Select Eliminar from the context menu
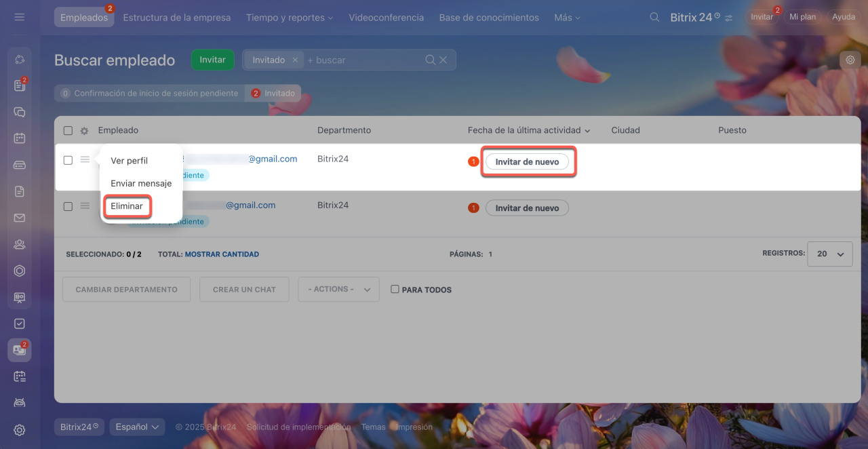The width and height of the screenshot is (868, 449). pyautogui.click(x=127, y=206)
